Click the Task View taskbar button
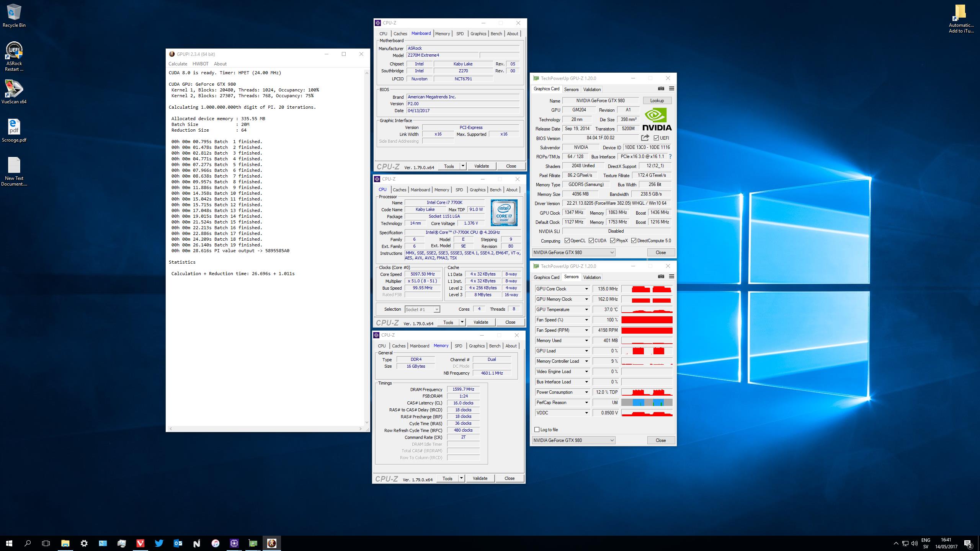Image resolution: width=980 pixels, height=551 pixels. click(46, 543)
